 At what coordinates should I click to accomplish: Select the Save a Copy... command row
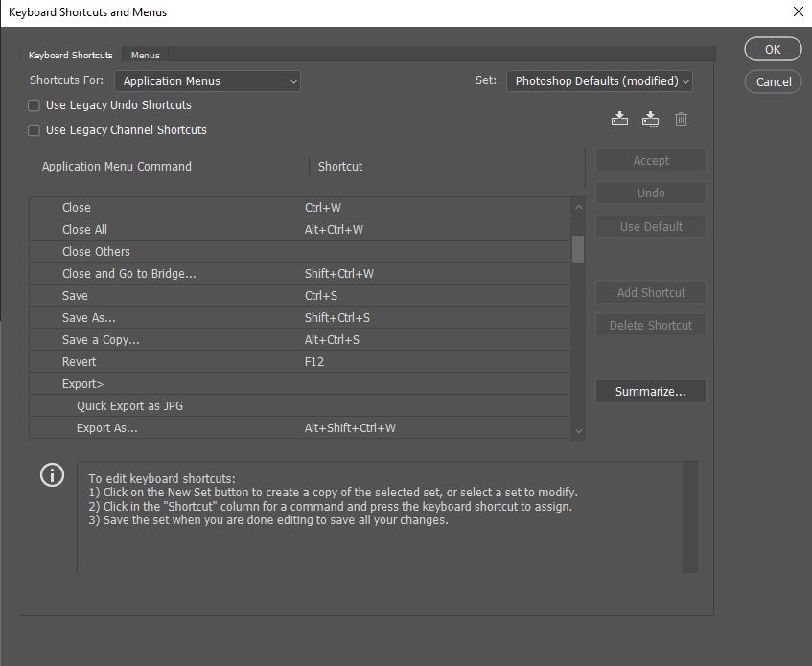[299, 340]
